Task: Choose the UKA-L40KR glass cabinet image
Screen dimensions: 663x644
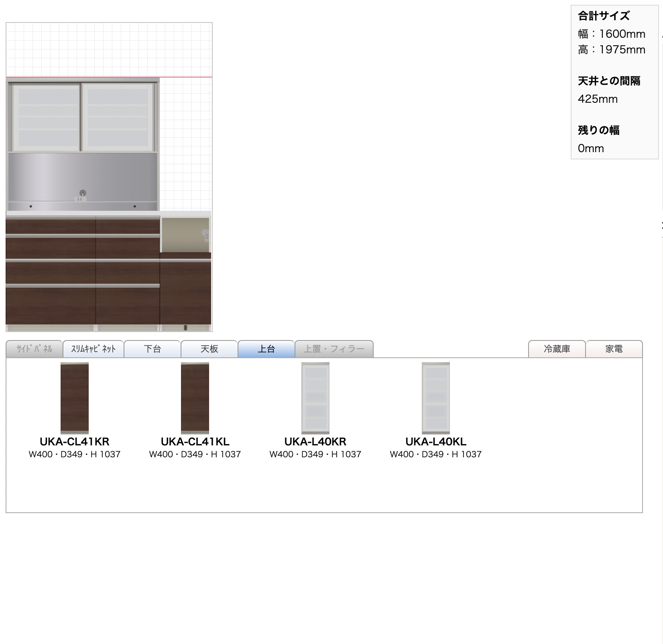Action: (x=315, y=397)
